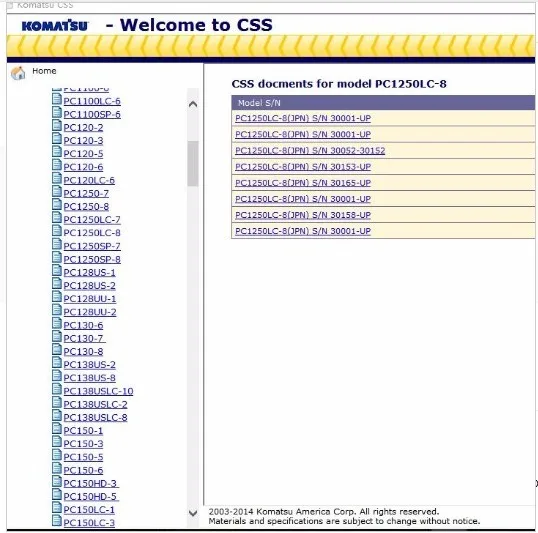Open the PC150LC-3 model link
538x533 pixels.
[89, 523]
